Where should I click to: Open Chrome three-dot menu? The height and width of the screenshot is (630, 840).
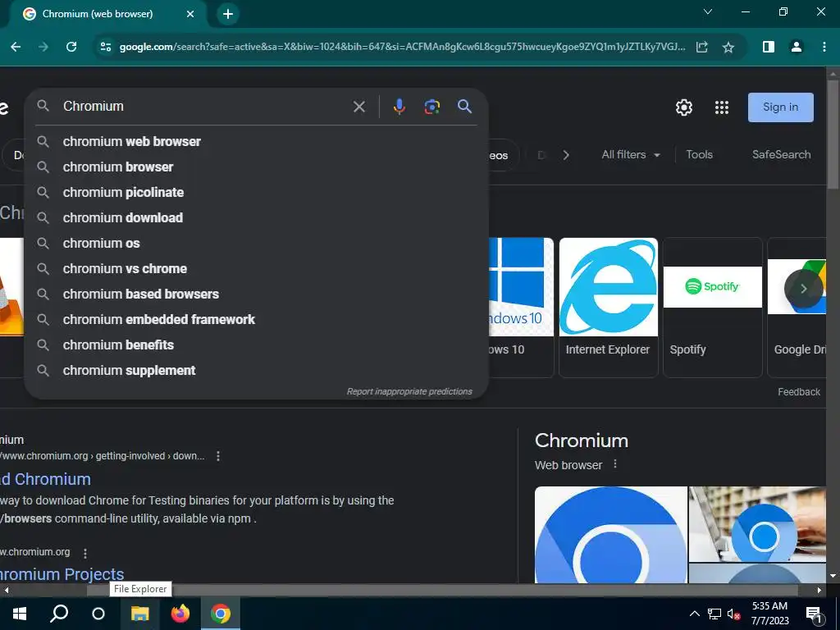[x=824, y=47]
